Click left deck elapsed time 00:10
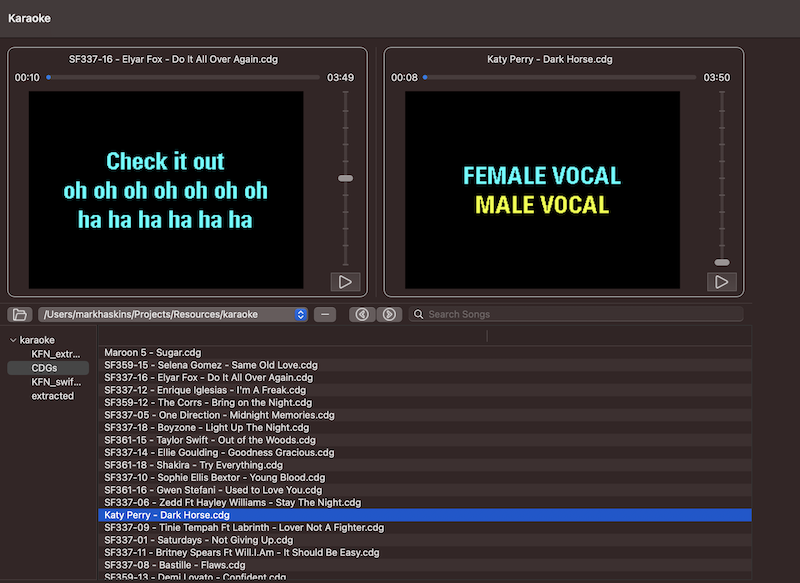 (x=27, y=78)
